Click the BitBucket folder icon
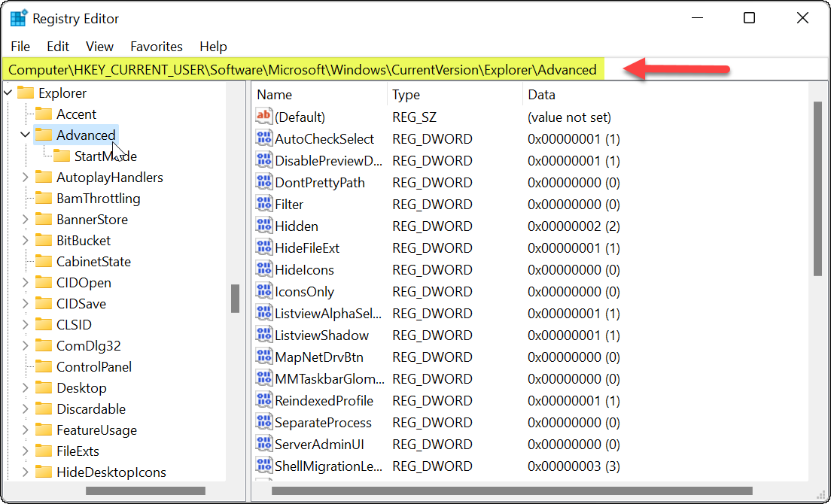This screenshot has width=831, height=504. tap(44, 241)
